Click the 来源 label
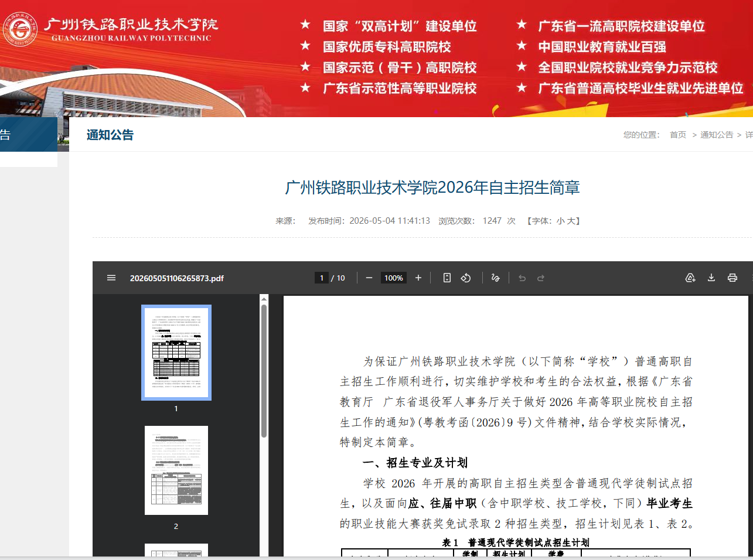The width and height of the screenshot is (753, 560). (285, 221)
